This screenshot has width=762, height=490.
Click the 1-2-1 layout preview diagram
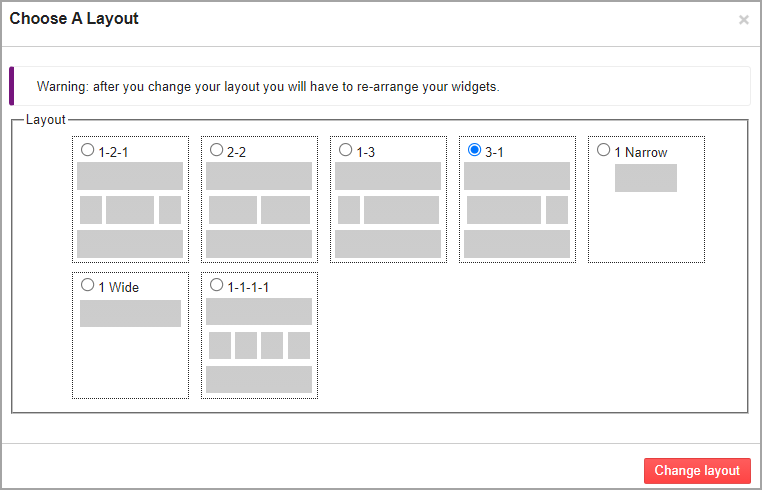130,210
